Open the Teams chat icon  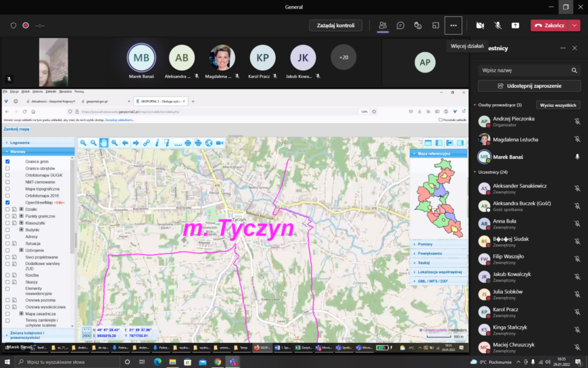(x=400, y=26)
